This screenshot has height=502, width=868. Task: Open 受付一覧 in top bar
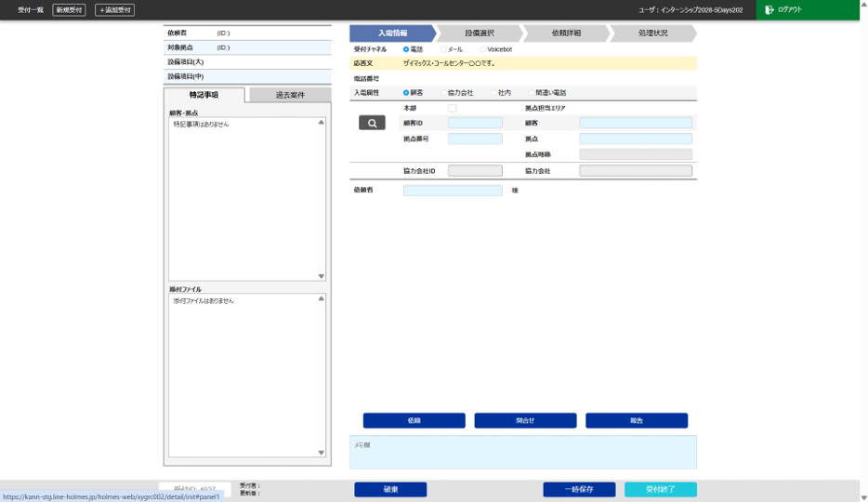pyautogui.click(x=31, y=10)
